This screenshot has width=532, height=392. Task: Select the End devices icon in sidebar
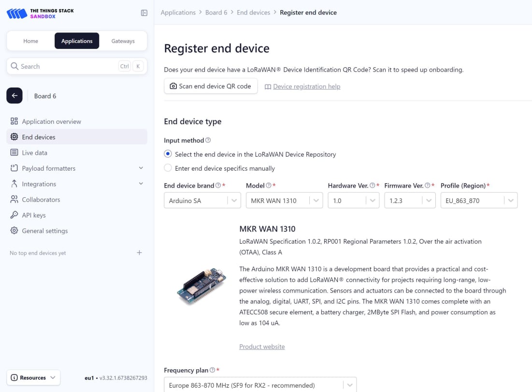14,137
